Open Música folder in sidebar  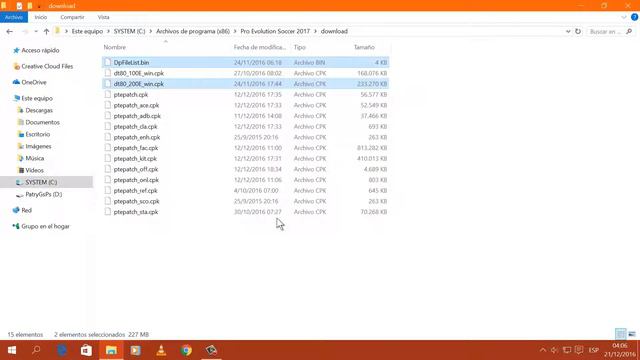pos(35,158)
